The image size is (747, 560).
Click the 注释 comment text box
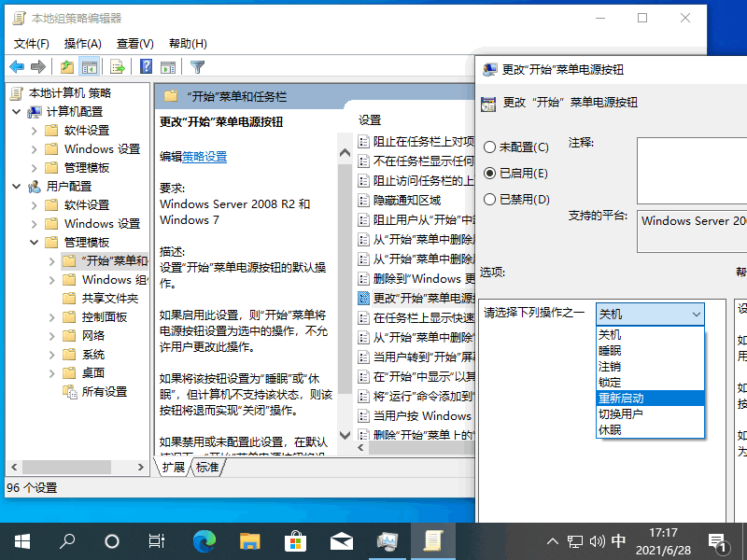point(692,171)
